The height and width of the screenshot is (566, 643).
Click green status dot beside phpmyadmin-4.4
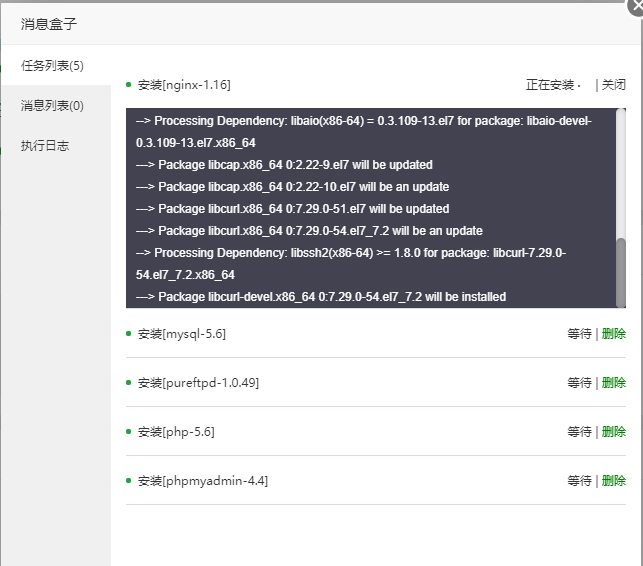point(129,480)
